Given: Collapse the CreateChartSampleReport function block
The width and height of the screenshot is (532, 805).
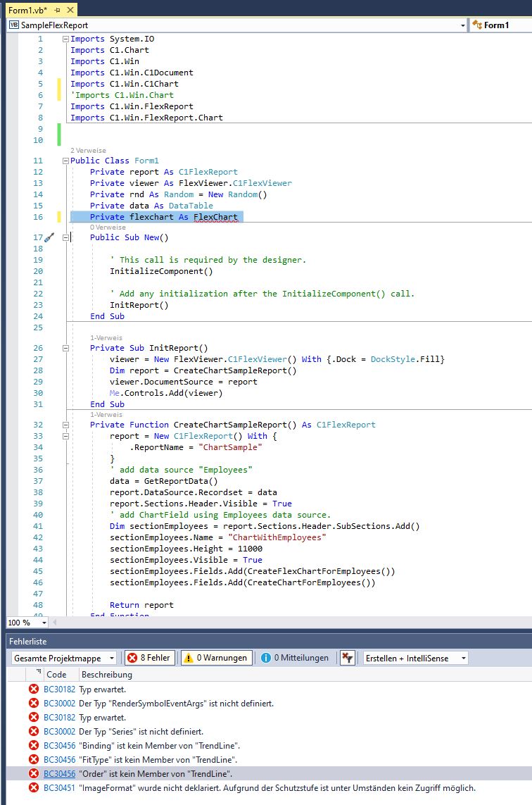Looking at the screenshot, I should (x=65, y=425).
